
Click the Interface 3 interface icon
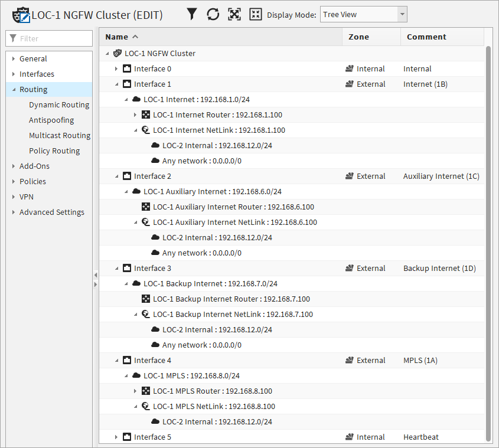click(127, 268)
